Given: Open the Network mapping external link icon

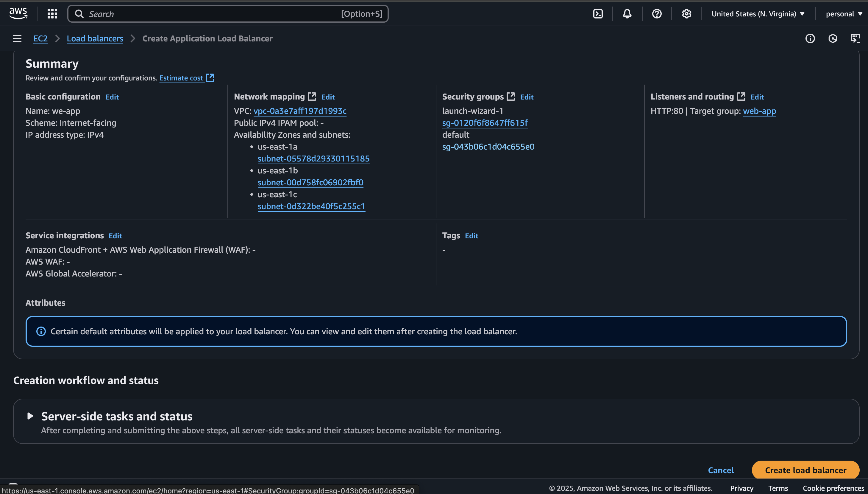Looking at the screenshot, I should 312,96.
